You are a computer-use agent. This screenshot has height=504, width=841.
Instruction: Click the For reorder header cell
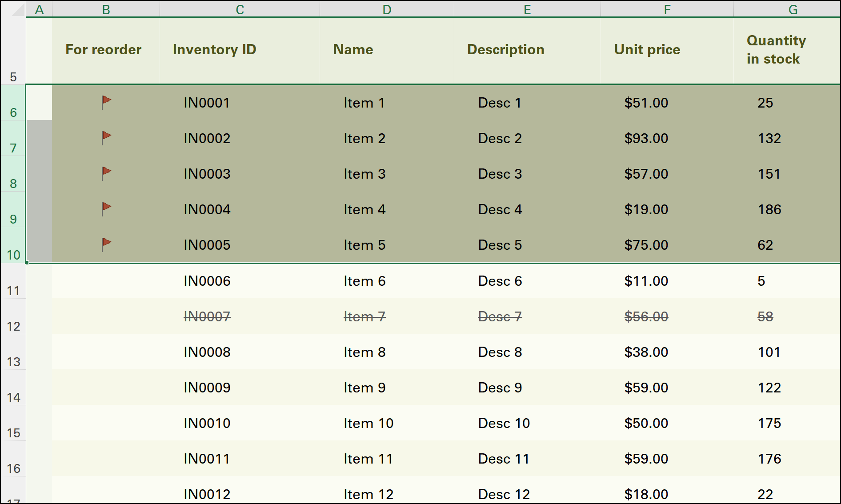pos(104,49)
